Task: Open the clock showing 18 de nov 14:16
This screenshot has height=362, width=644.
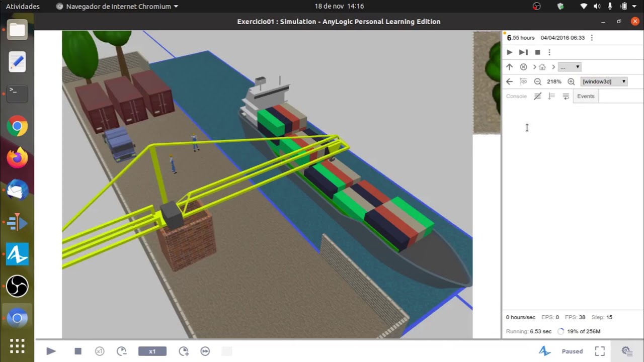Action: [x=339, y=7]
